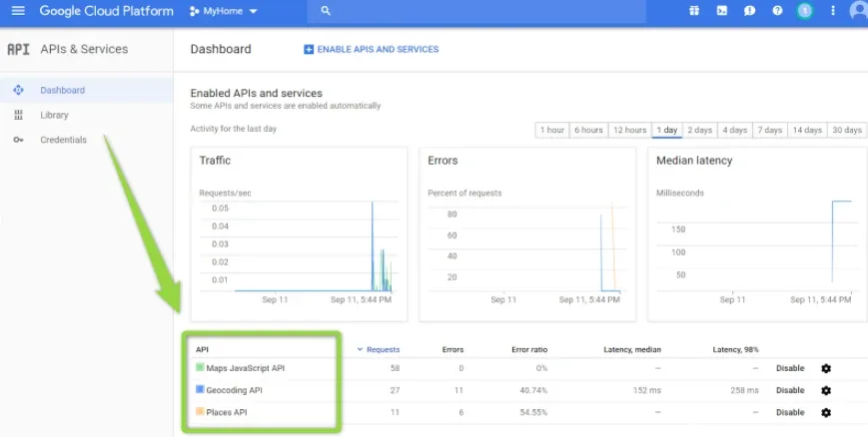Focus the top search bar field
The height and width of the screenshot is (437, 868).
click(x=476, y=11)
